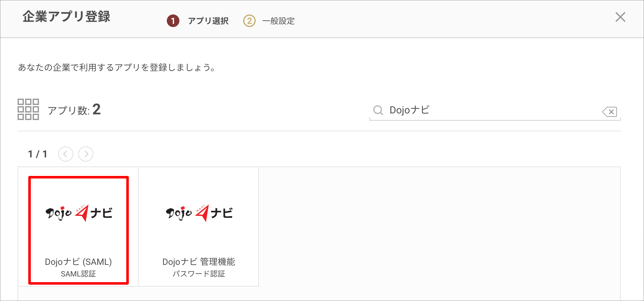Click the 企業アプリ登録 dialog title

coord(66,16)
